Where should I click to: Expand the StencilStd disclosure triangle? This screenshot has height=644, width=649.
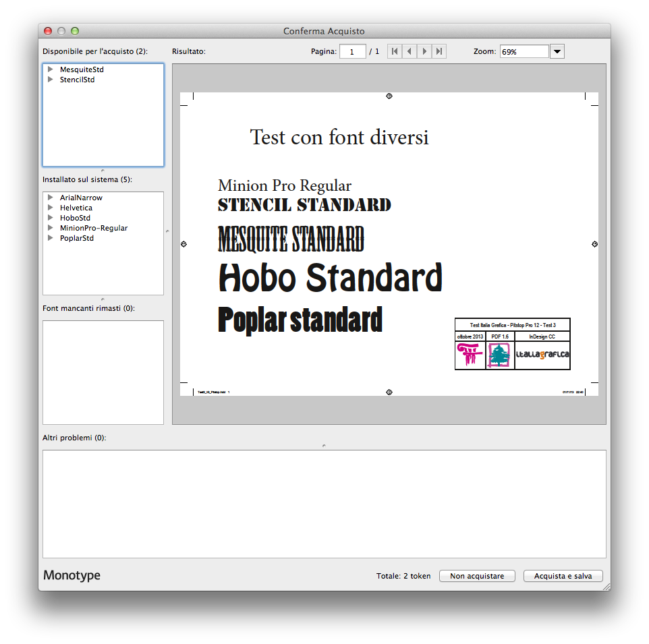click(50, 80)
